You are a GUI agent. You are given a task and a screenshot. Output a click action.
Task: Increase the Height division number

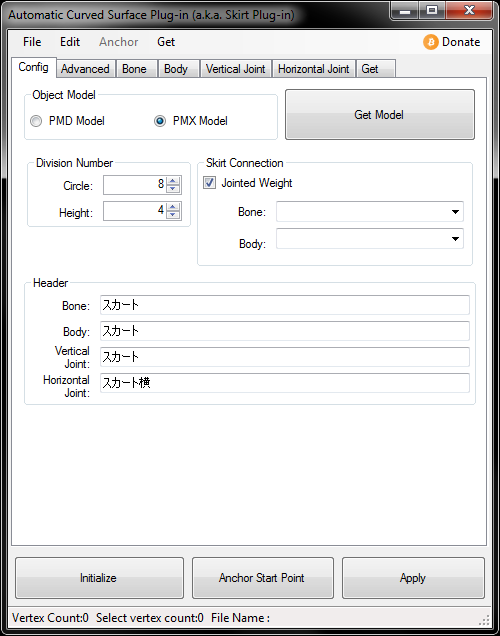point(173,207)
